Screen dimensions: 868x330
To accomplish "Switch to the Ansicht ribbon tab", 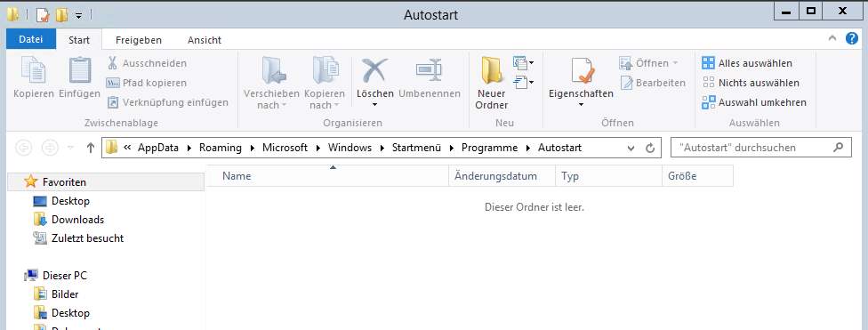I will click(x=205, y=40).
